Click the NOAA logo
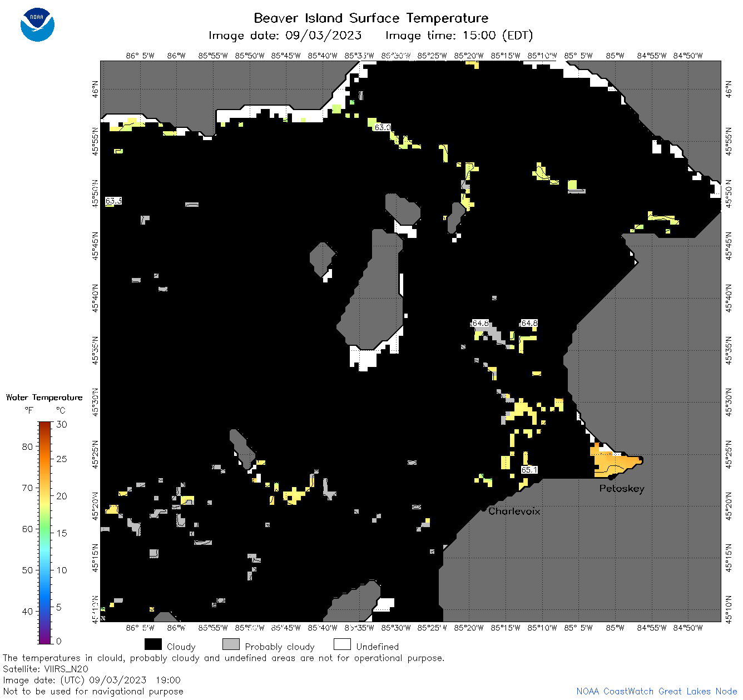Screen dimensions: 743x700 [x=37, y=24]
